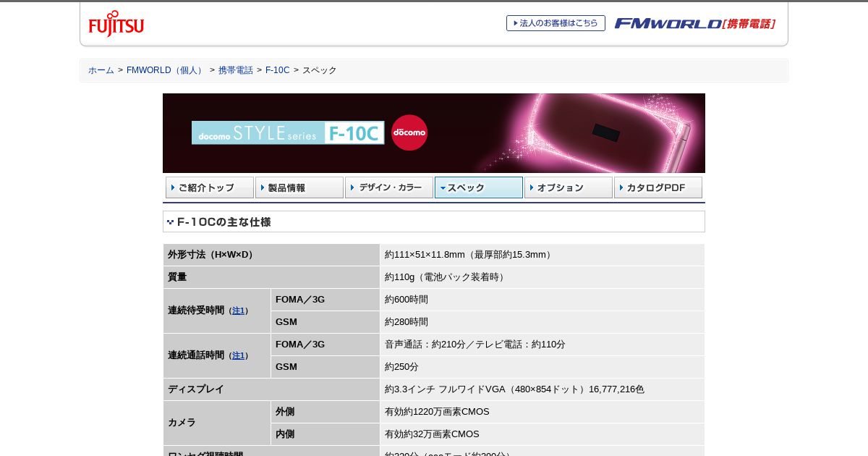The image size is (868, 456).
Task: Click 注1 link in 連続待受時間 row
Action: (x=238, y=311)
